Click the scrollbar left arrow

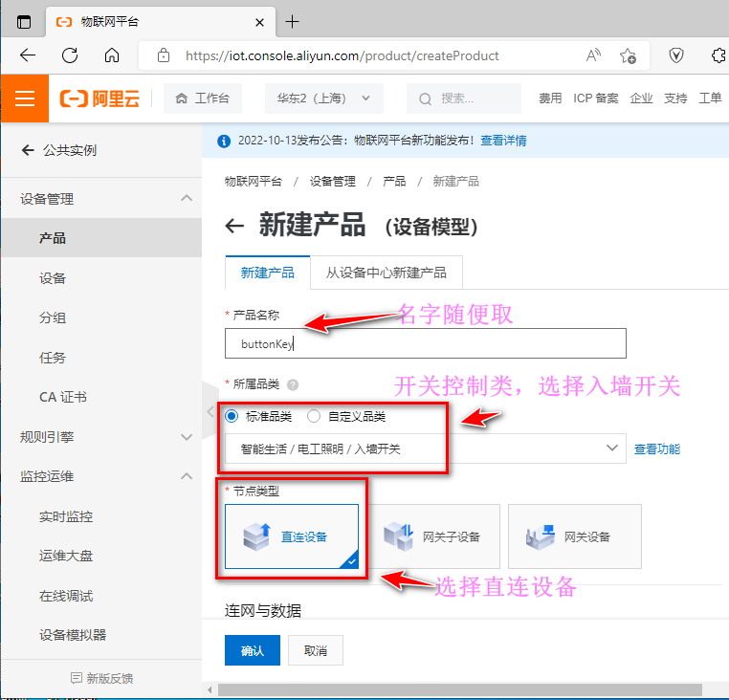[210, 689]
